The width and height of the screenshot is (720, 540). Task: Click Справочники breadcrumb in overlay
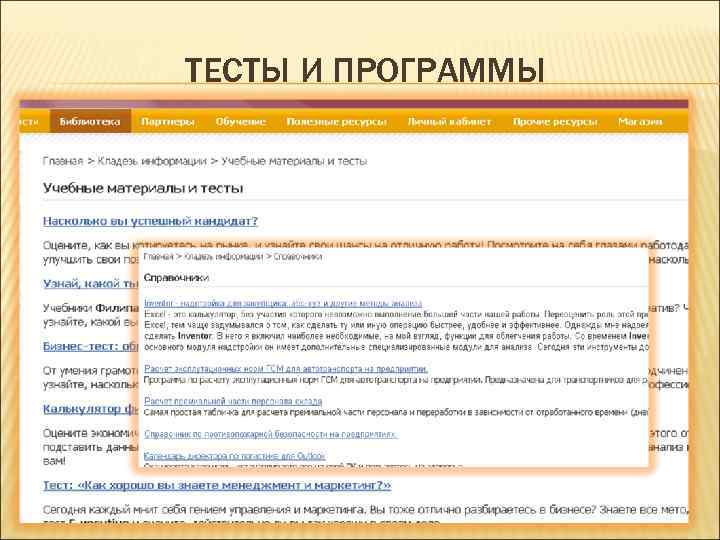298,257
